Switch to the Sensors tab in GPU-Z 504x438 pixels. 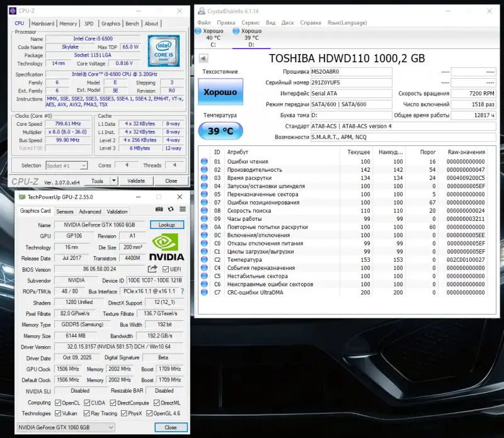pos(64,211)
